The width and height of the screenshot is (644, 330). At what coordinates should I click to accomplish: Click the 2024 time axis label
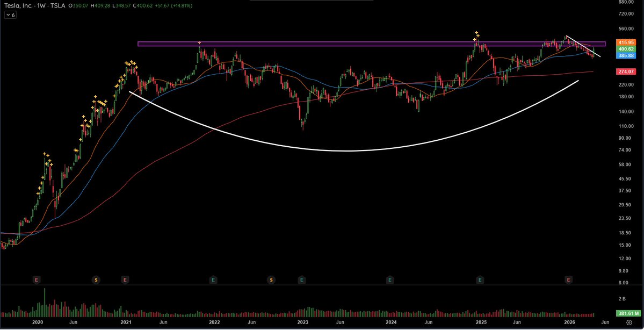(391, 322)
